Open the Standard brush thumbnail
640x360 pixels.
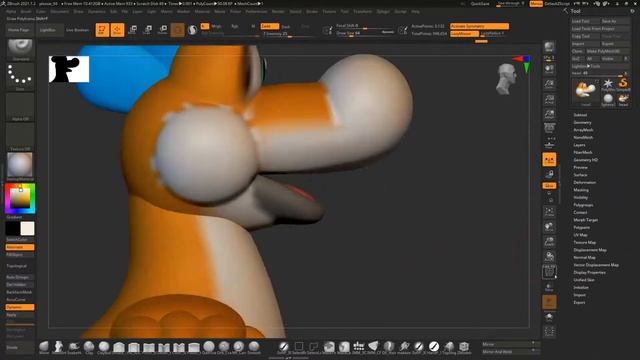coord(20,50)
